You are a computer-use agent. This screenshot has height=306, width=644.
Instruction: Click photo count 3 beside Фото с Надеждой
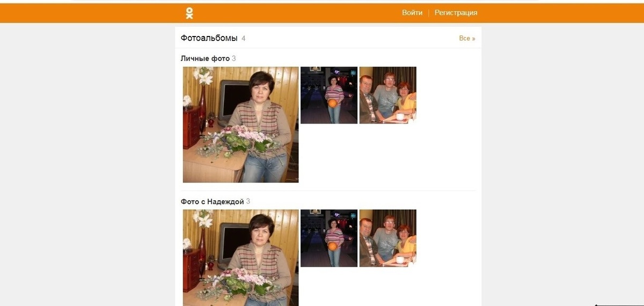(x=248, y=202)
